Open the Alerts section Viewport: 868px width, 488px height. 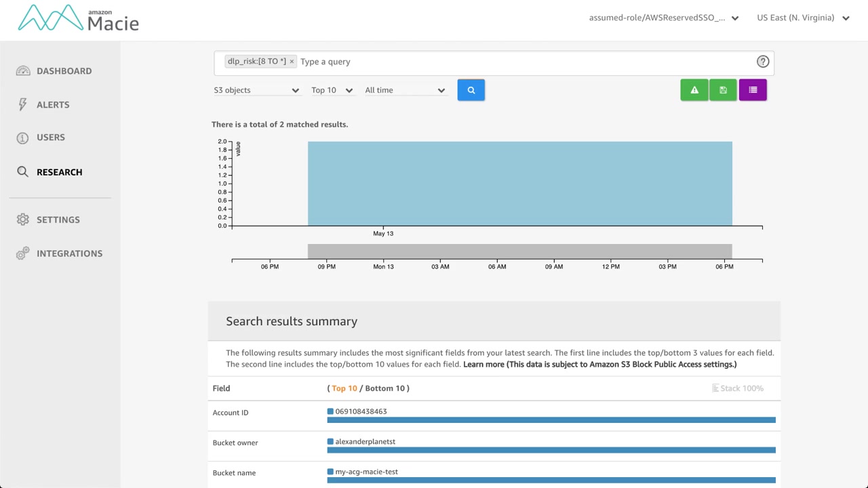tap(53, 105)
